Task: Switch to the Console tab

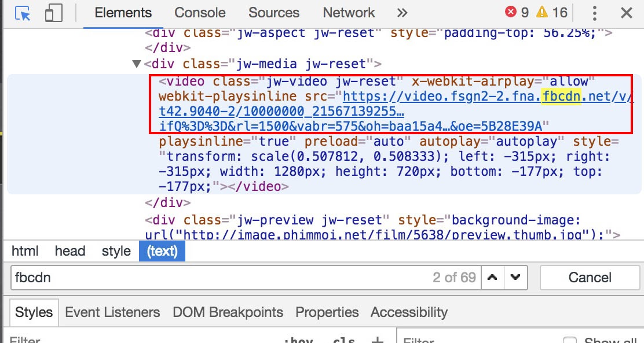Action: point(200,13)
